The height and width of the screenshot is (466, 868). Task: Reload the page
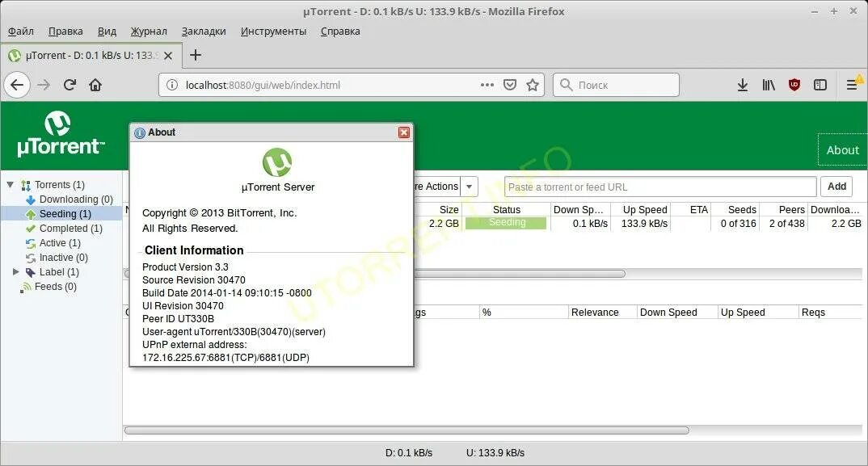click(x=70, y=85)
